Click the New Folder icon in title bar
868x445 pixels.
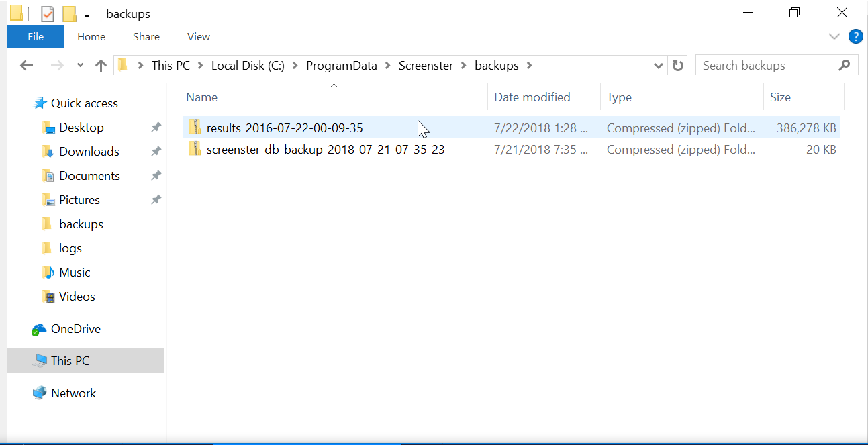point(68,14)
